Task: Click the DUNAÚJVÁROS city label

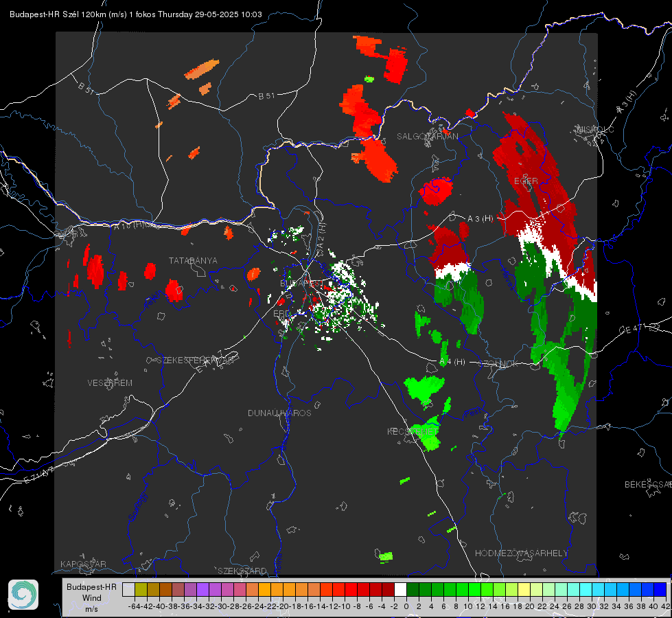Action: (x=279, y=413)
